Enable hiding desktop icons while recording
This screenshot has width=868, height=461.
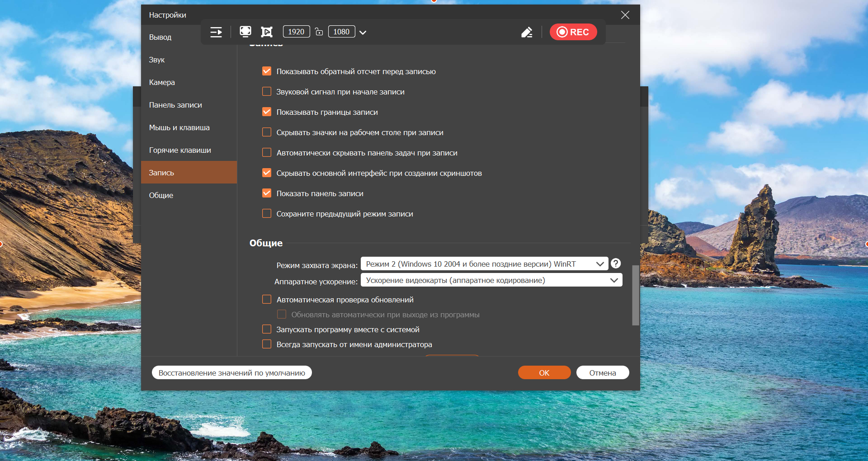click(x=267, y=132)
